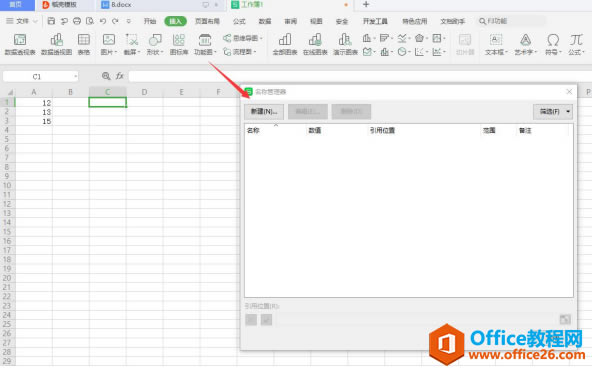Click the PivotTable icon in ribbon

click(x=20, y=45)
